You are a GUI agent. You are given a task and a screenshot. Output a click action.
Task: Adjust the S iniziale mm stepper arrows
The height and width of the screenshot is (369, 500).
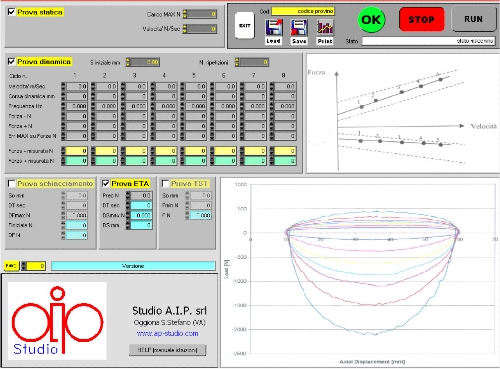(x=128, y=62)
